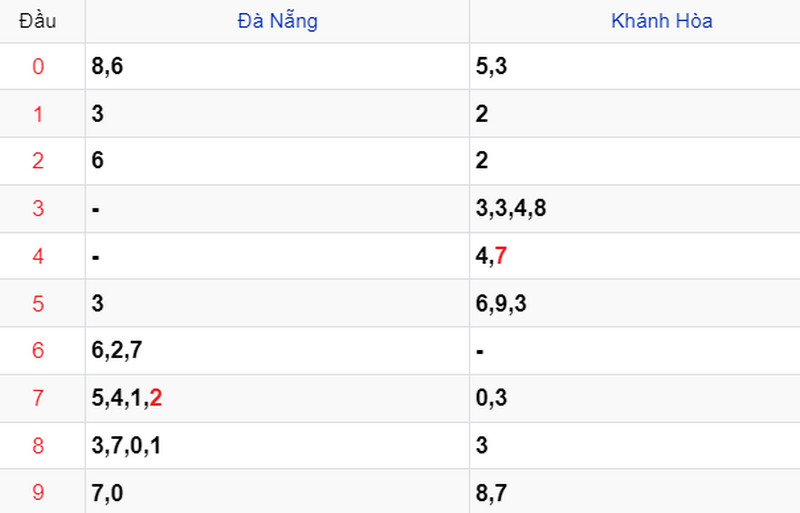This screenshot has height=513, width=800.
Task: Click the Đầu column header
Action: click(x=37, y=21)
